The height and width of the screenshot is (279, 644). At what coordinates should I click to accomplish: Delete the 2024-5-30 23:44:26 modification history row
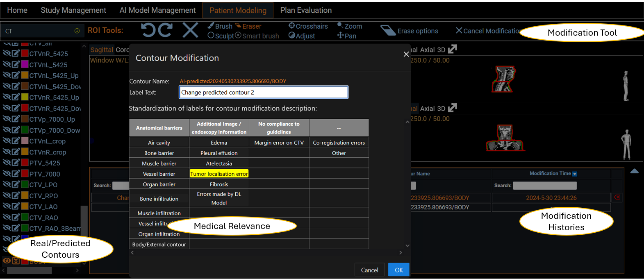(x=617, y=198)
